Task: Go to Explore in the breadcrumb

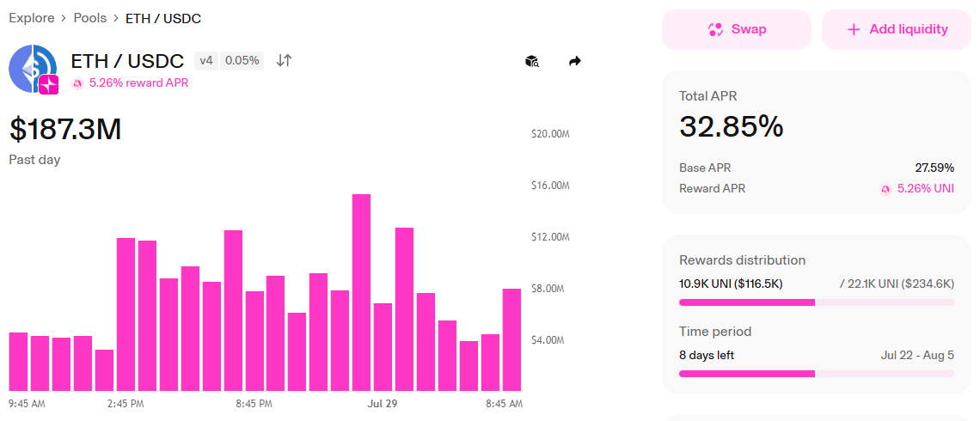Action: [31, 18]
